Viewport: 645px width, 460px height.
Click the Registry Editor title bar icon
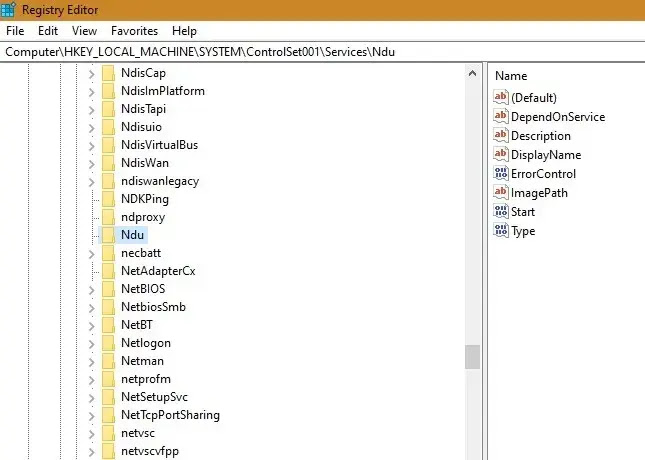[x=9, y=10]
